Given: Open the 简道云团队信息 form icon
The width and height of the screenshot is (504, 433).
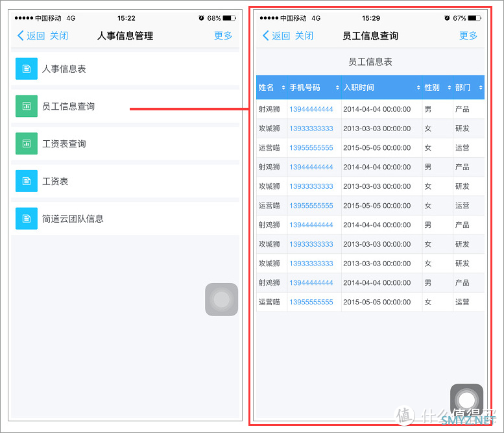Looking at the screenshot, I should (27, 218).
